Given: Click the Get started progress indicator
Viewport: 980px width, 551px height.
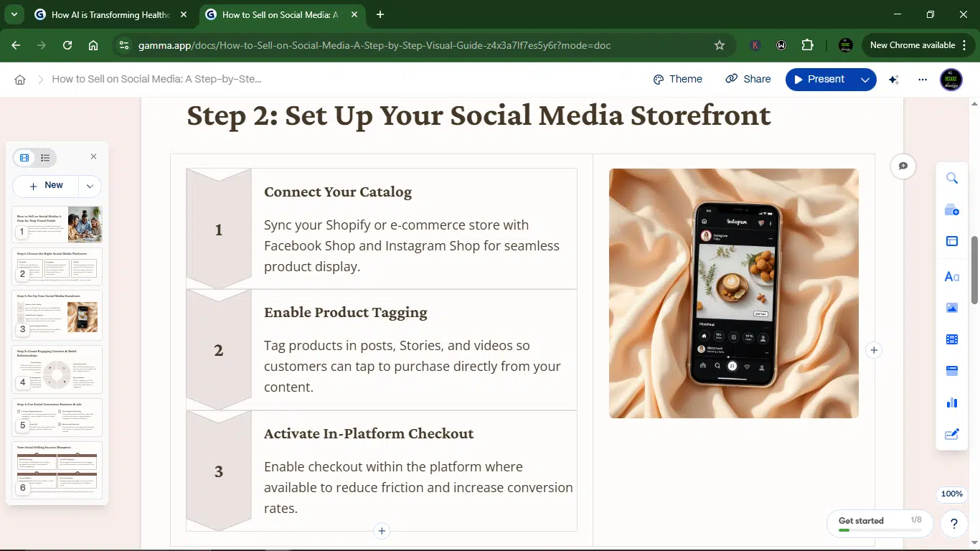Looking at the screenshot, I should pos(879,524).
